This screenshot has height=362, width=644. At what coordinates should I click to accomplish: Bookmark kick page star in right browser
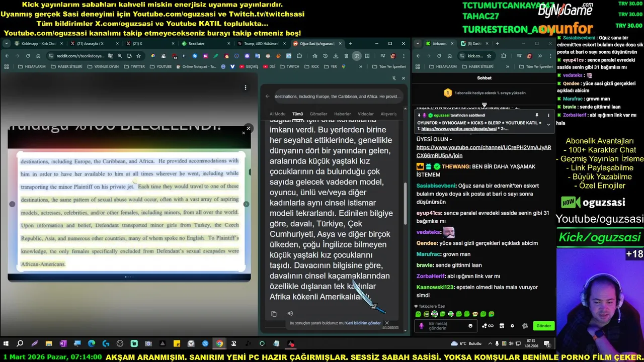point(489,56)
